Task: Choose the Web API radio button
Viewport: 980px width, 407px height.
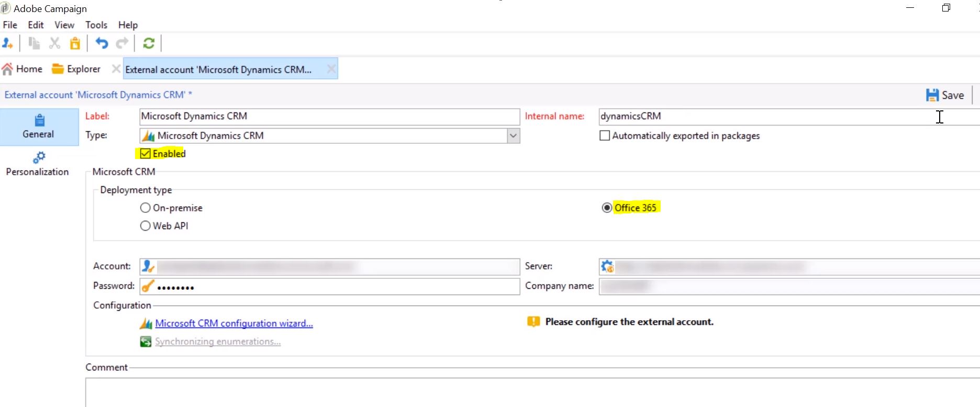Action: [146, 226]
